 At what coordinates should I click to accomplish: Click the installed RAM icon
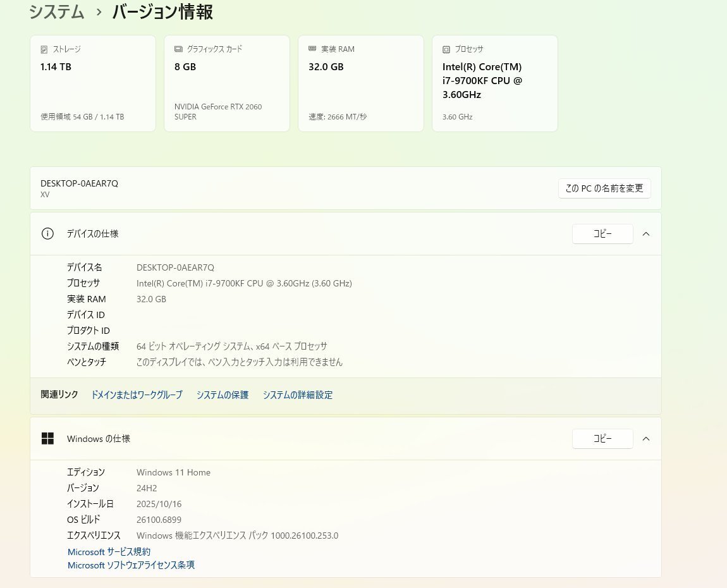[x=312, y=49]
